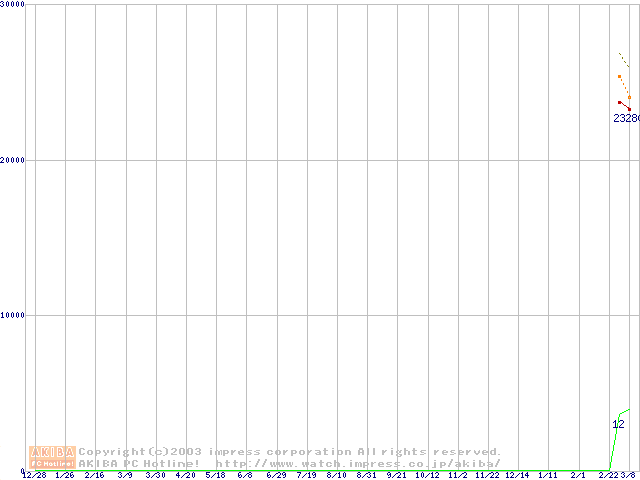Click the 20000 y-axis label
Screen dimensions: 640x480
point(14,160)
